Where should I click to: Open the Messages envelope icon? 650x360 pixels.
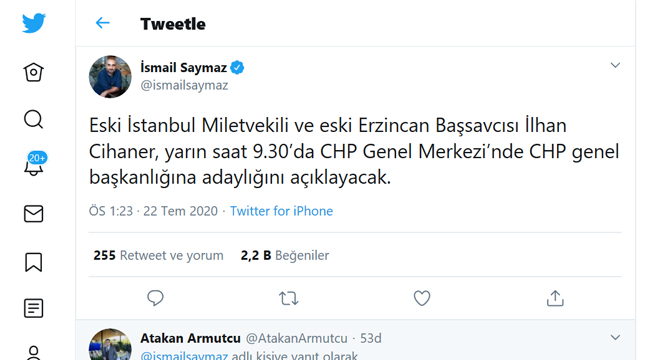click(x=34, y=214)
